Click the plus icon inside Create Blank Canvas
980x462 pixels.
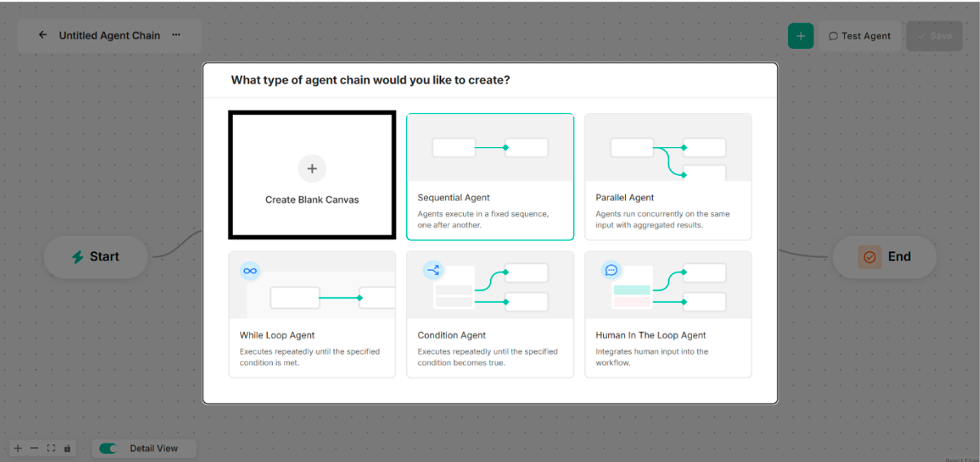(x=312, y=168)
